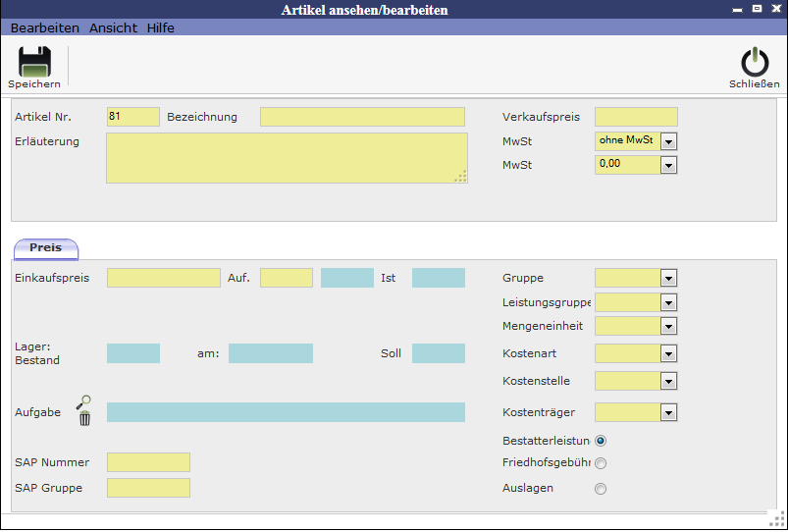Expand the Mengeneinheit combo box
788x532 pixels.
pyautogui.click(x=669, y=326)
